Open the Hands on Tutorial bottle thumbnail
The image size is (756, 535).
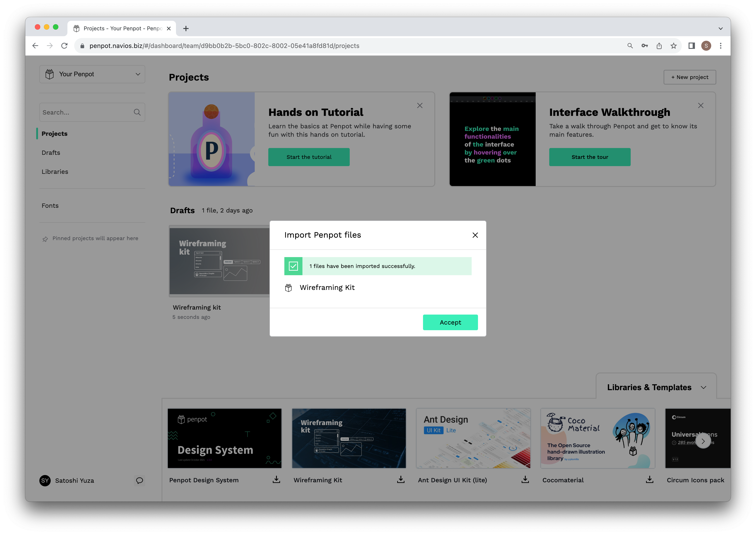tap(212, 139)
